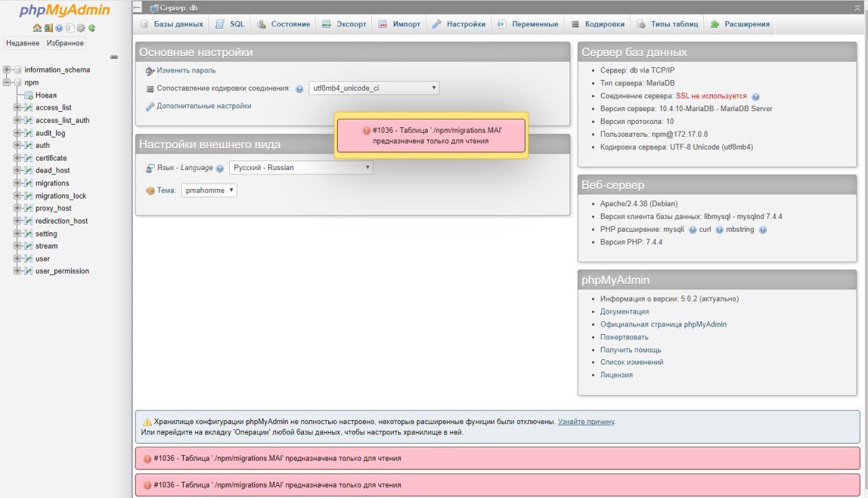Expand the information_schema database node
This screenshot has width=868, height=498.
7,70
